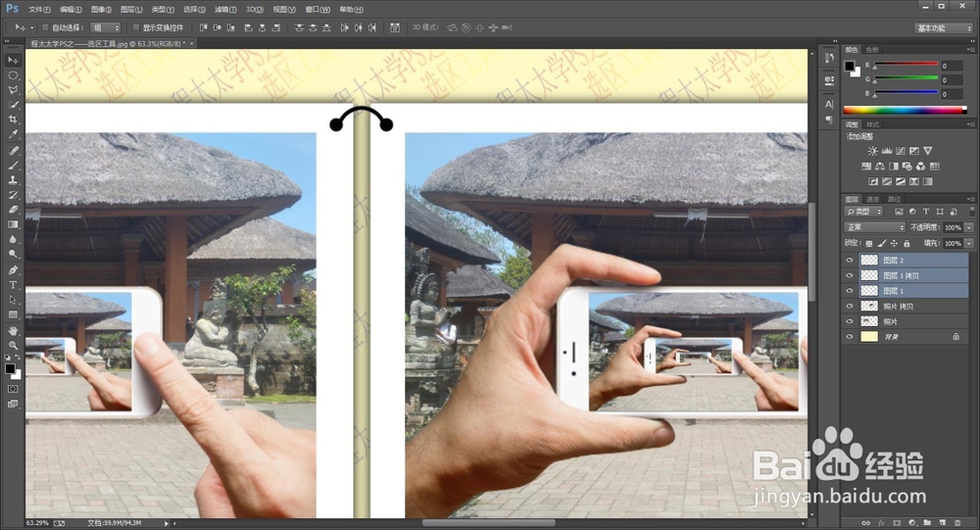This screenshot has height=530, width=980.
Task: Open the Color panel flyout menu
Action: 970,49
